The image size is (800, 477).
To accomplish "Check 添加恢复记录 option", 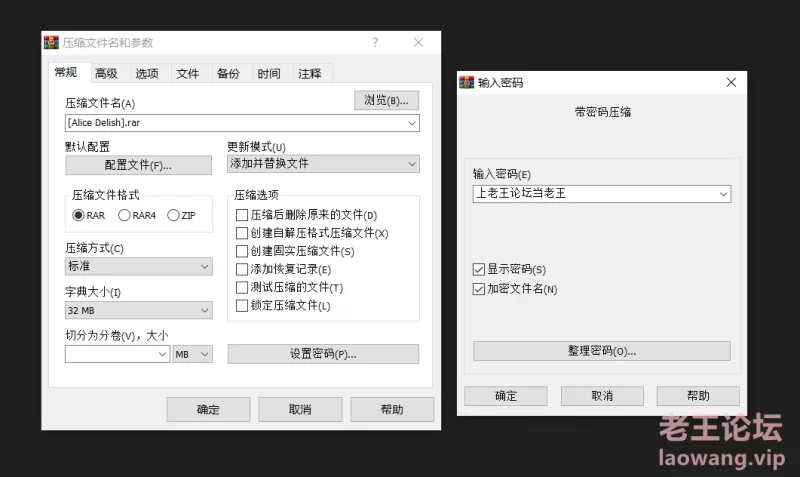I will 241,269.
